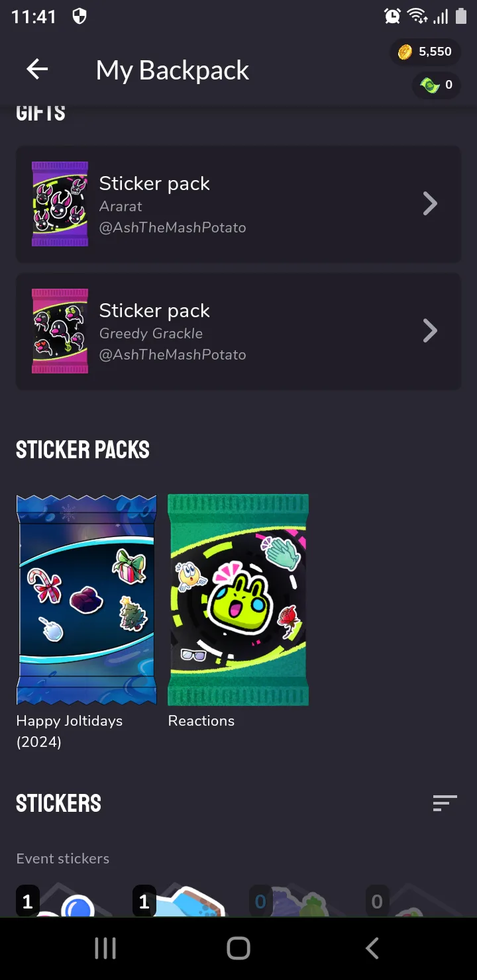Open the Reactions sticker pack
Image resolution: width=477 pixels, height=980 pixels.
click(238, 599)
